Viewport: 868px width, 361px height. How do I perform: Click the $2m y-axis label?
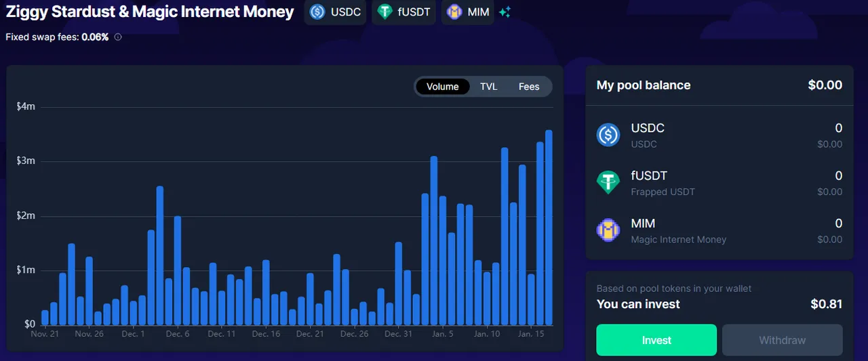(26, 215)
